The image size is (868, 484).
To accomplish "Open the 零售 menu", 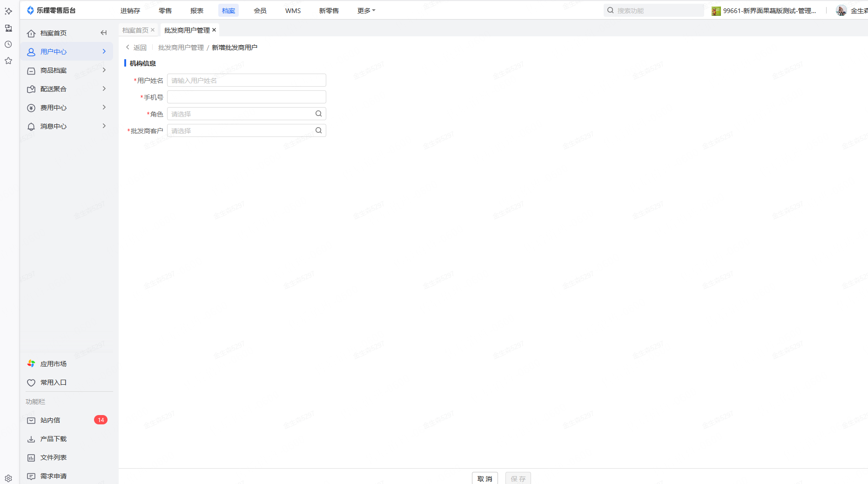I will [165, 10].
